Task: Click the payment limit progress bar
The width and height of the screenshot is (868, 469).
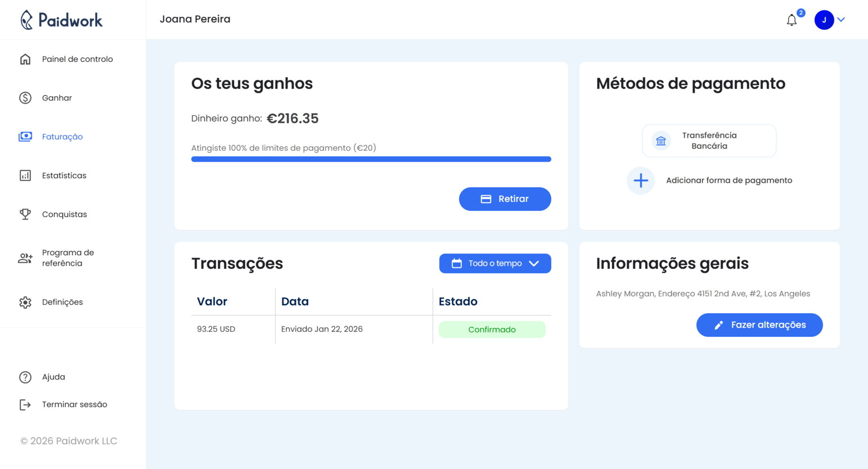Action: (371, 159)
